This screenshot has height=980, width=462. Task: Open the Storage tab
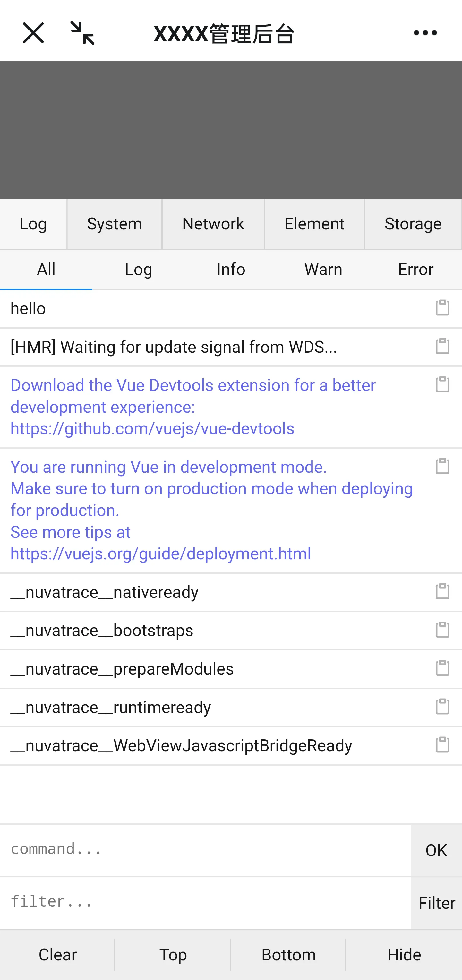click(x=413, y=224)
